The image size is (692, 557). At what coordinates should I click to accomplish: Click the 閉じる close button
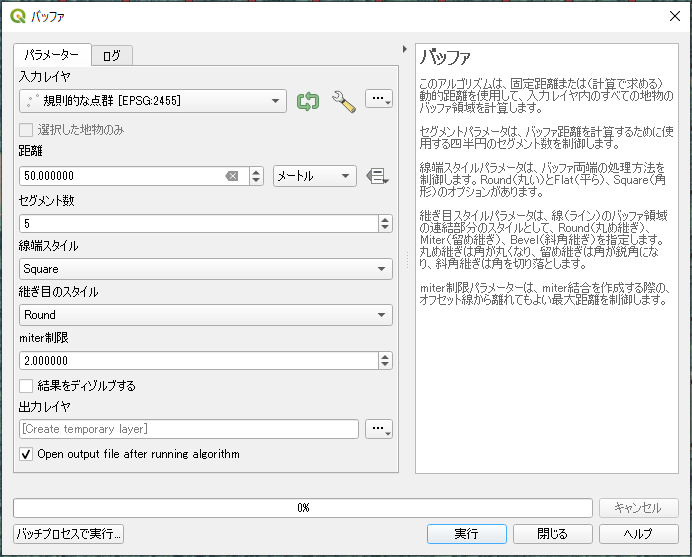(x=553, y=534)
